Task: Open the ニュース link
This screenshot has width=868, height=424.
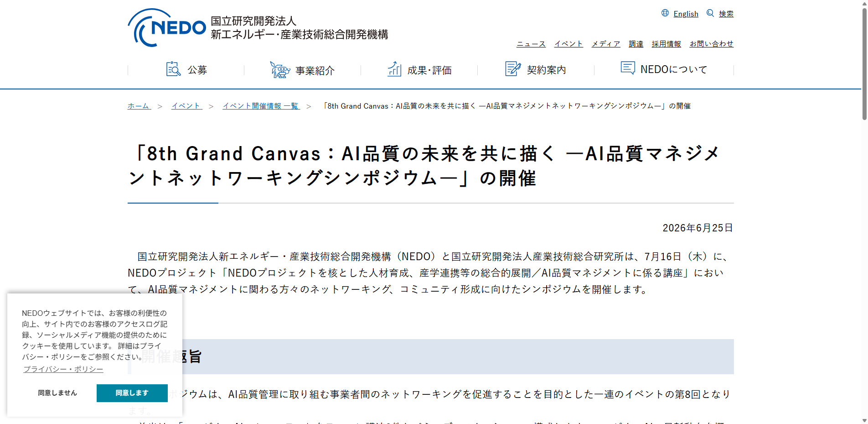Action: 531,44
